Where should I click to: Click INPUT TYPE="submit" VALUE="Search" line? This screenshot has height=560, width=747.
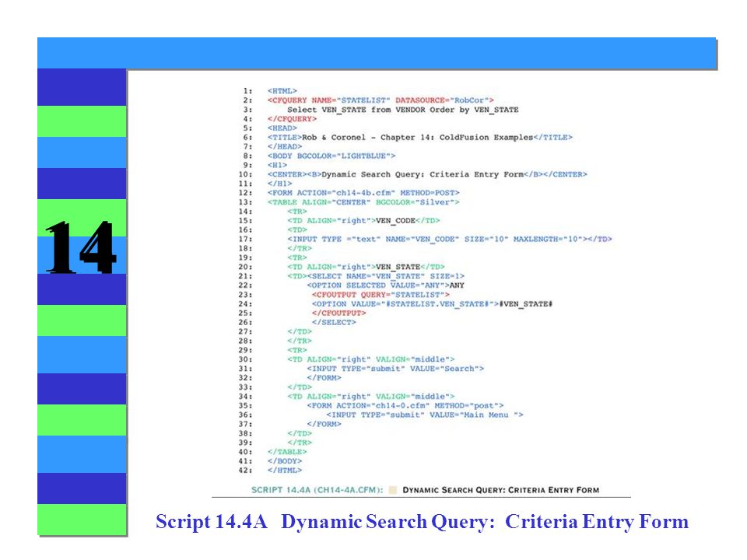click(395, 369)
